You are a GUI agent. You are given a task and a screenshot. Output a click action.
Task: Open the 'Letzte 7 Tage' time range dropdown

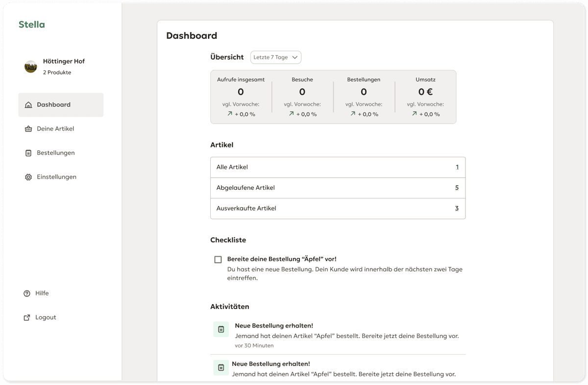click(x=275, y=57)
